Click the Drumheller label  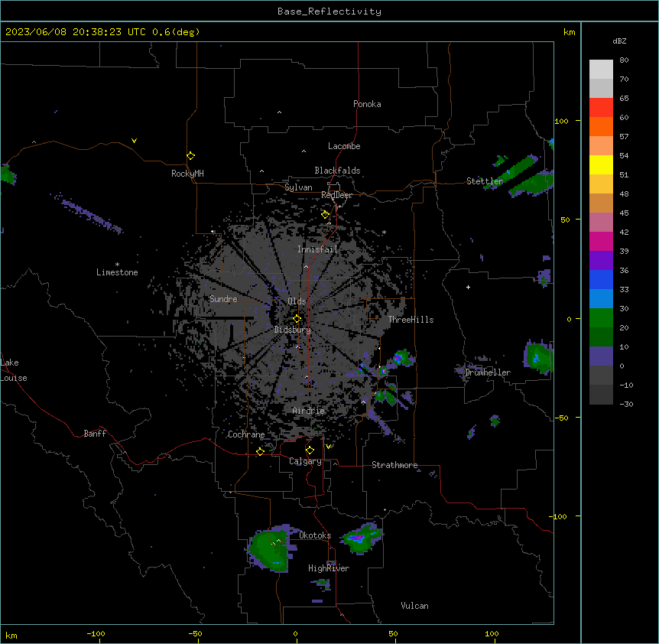pyautogui.click(x=488, y=372)
